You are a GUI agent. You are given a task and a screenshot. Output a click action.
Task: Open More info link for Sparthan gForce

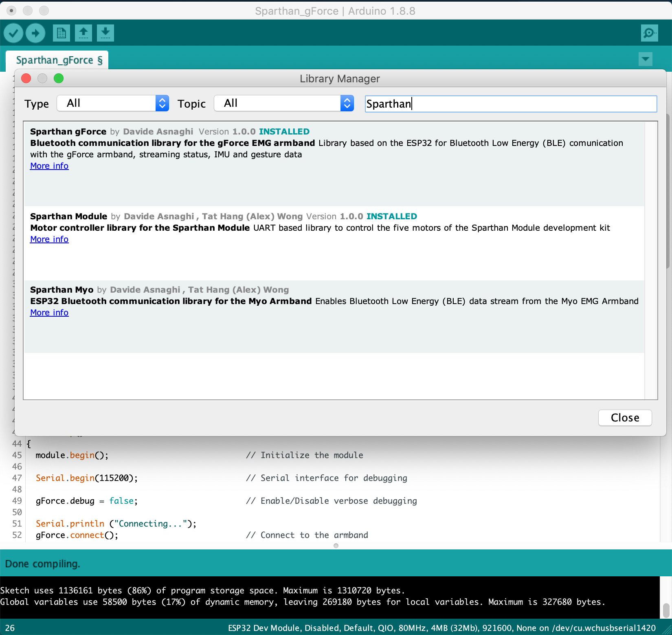(x=49, y=166)
